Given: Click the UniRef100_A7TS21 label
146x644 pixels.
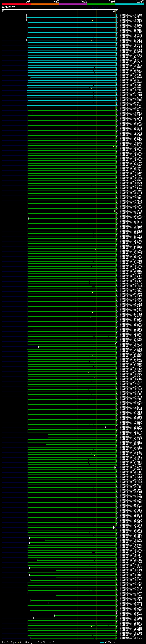Looking at the screenshot, I should point(131,382).
